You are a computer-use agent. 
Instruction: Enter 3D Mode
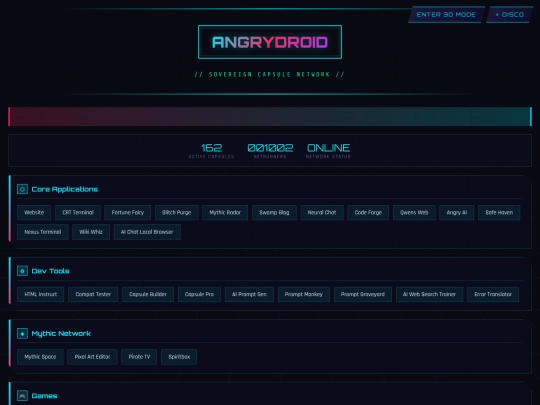point(446,14)
